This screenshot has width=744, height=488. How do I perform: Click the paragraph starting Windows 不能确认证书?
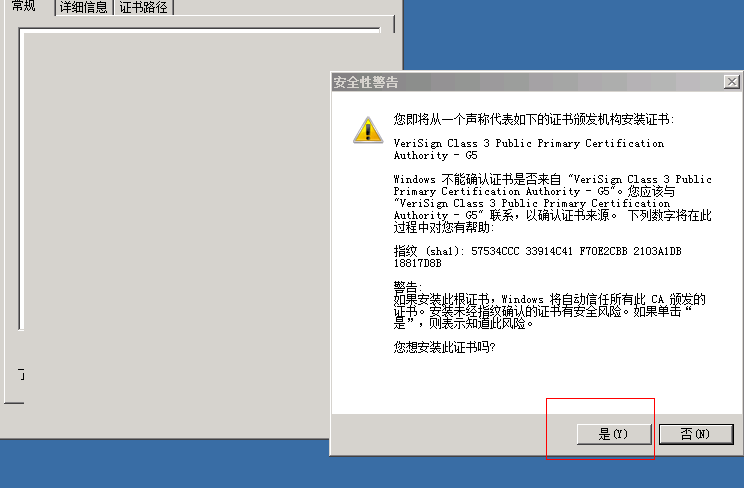552,203
